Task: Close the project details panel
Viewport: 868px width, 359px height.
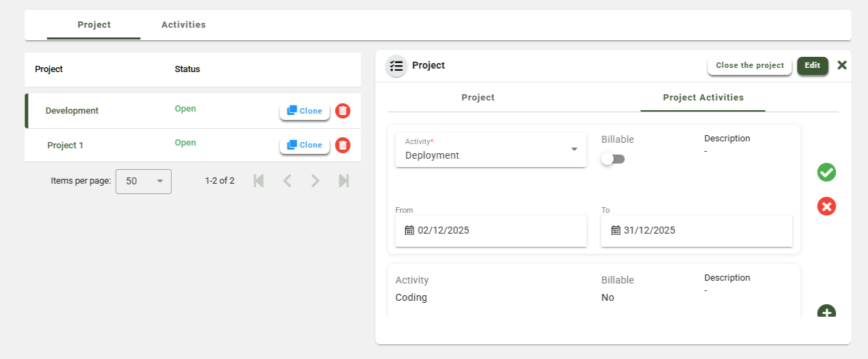Action: click(x=842, y=65)
